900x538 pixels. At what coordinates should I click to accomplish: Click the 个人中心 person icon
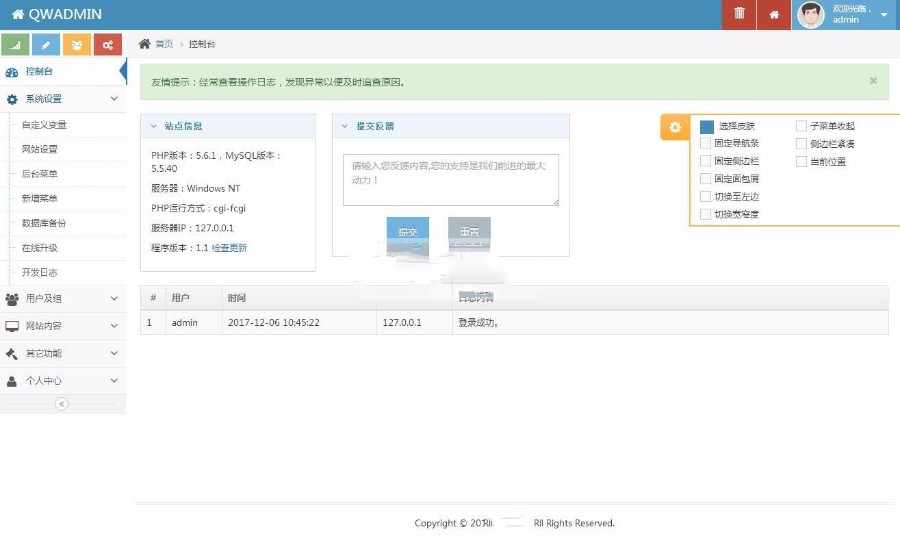(x=11, y=381)
